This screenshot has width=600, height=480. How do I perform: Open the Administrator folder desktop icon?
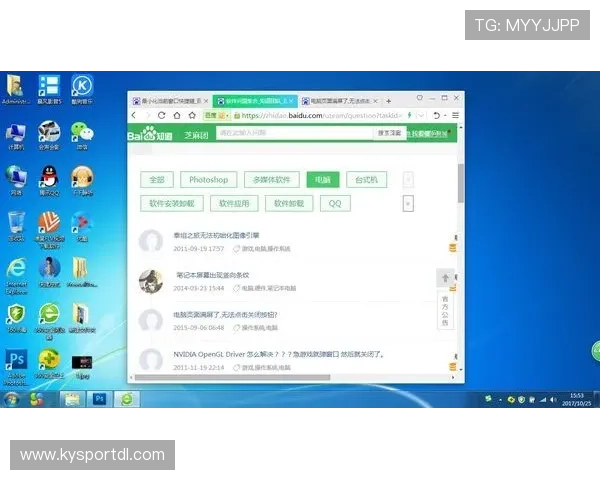[15, 89]
